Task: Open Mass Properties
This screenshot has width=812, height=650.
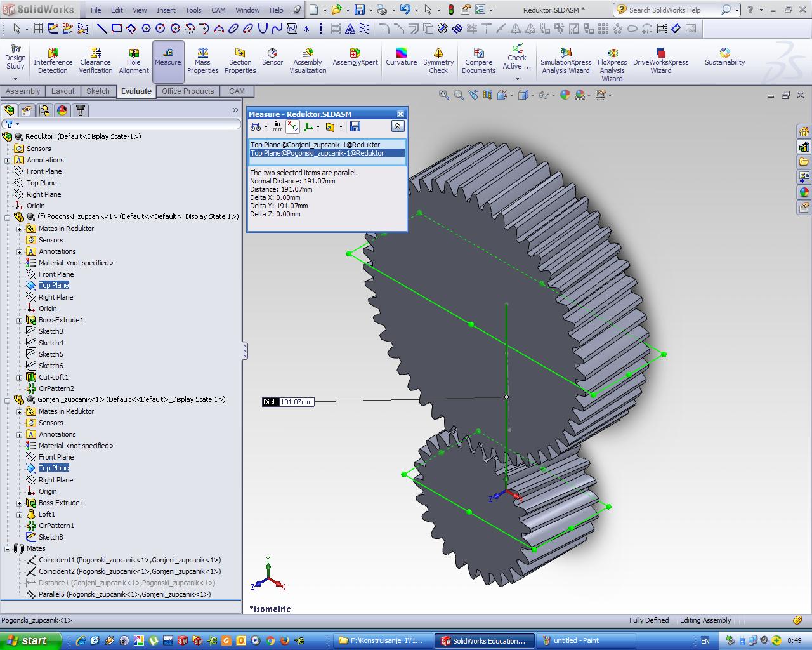Action: (x=202, y=62)
